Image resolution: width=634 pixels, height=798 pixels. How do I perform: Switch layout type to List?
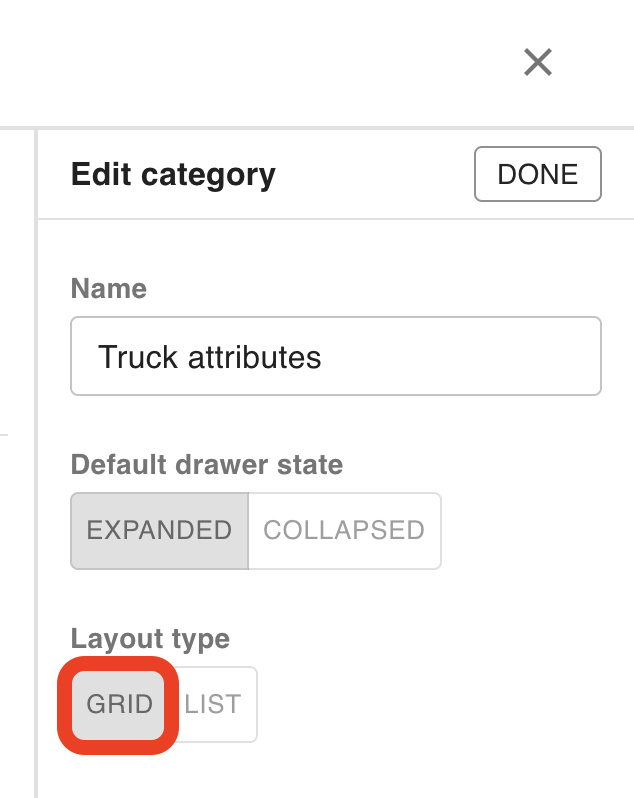click(x=213, y=704)
